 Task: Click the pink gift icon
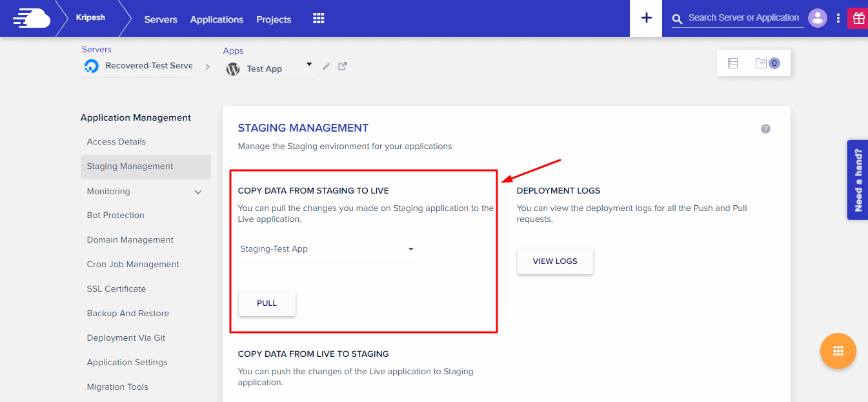(x=858, y=18)
